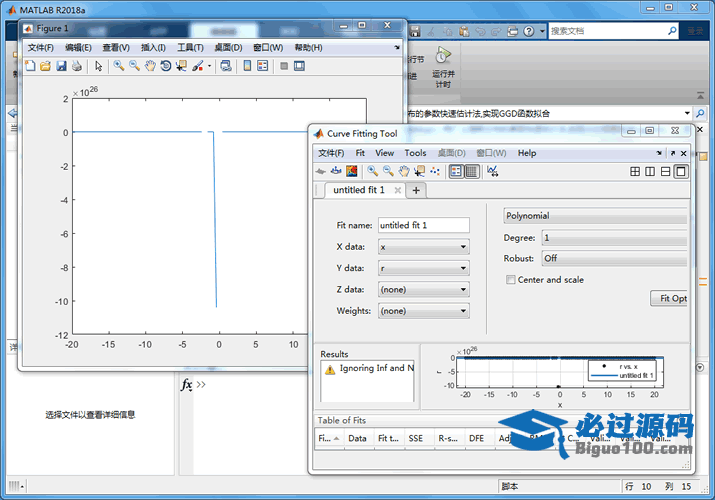Select Brush data tool in Figure 1 toolbar

(x=197, y=66)
